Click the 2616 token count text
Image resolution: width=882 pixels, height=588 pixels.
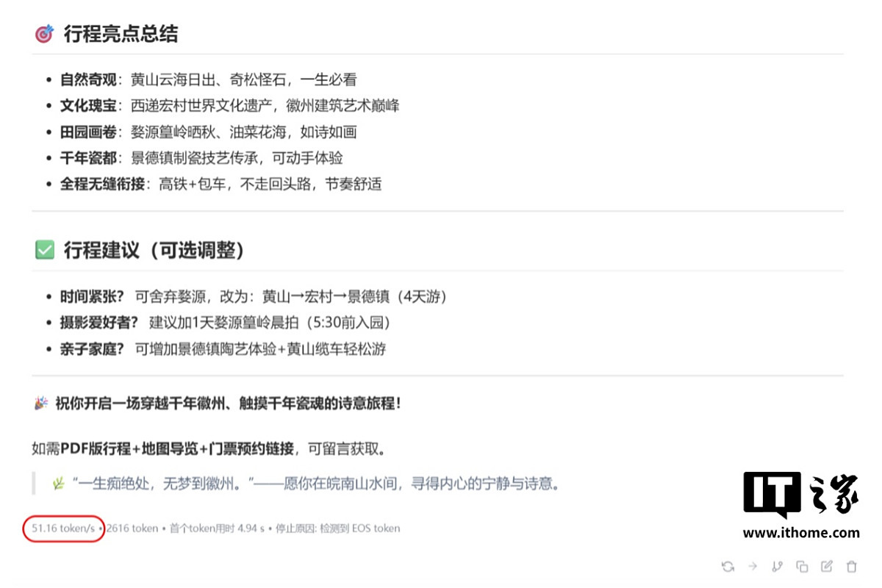pyautogui.click(x=132, y=528)
